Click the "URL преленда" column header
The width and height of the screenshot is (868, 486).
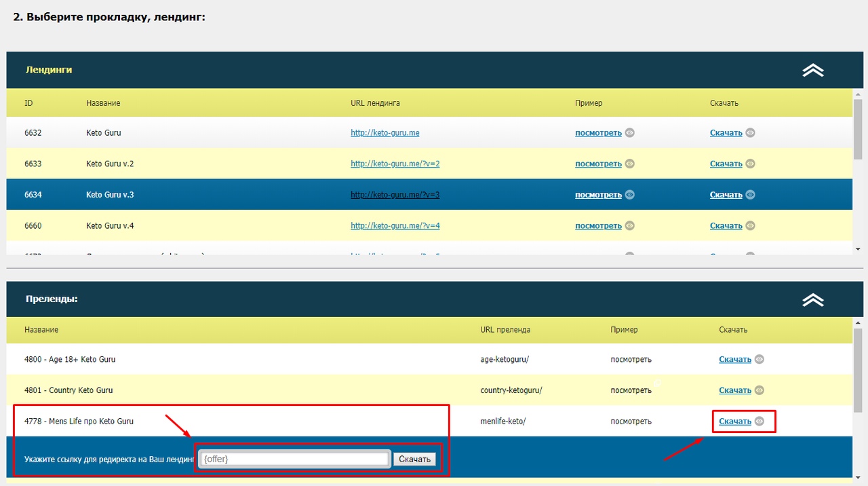point(505,330)
